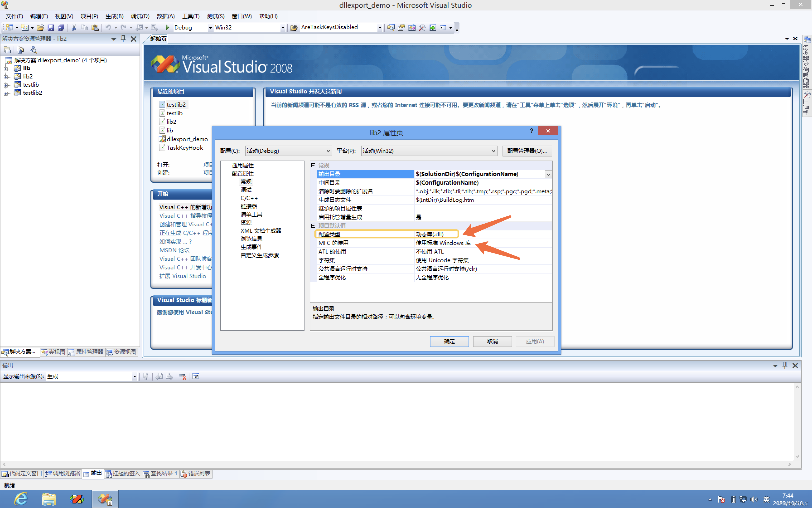Click the Find in Files icon beside AreTaskKeysDisabled
812x508 pixels.
[294, 27]
